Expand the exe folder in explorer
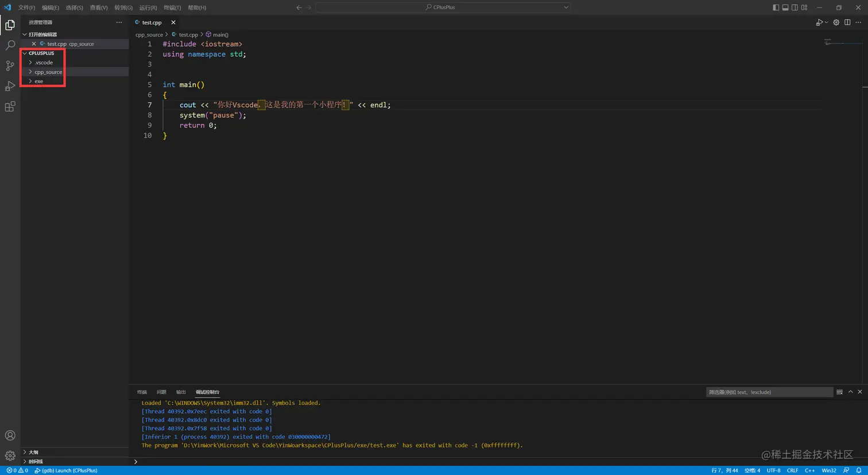The height and width of the screenshot is (475, 868). [38, 81]
